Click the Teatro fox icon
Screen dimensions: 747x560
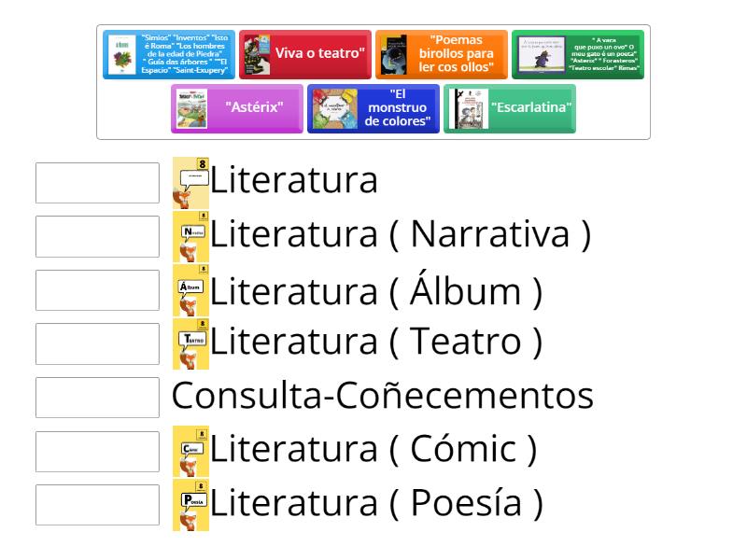pyautogui.click(x=191, y=343)
